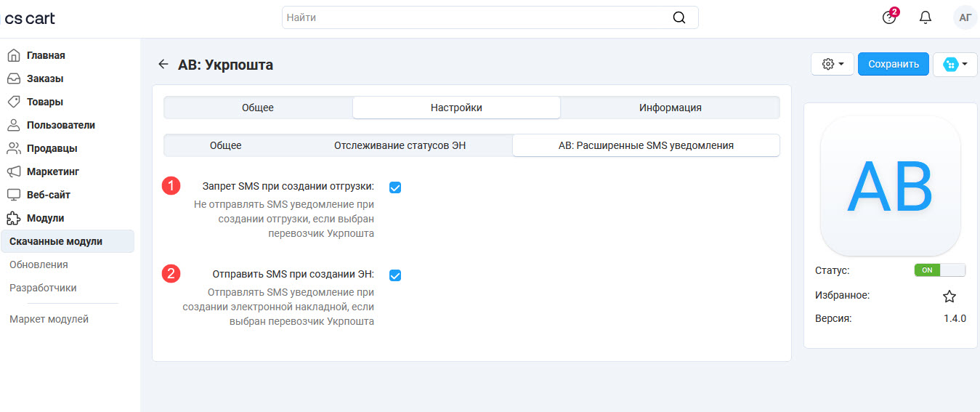
Task: Click the inbox icon beside Заказы
Action: (x=13, y=78)
